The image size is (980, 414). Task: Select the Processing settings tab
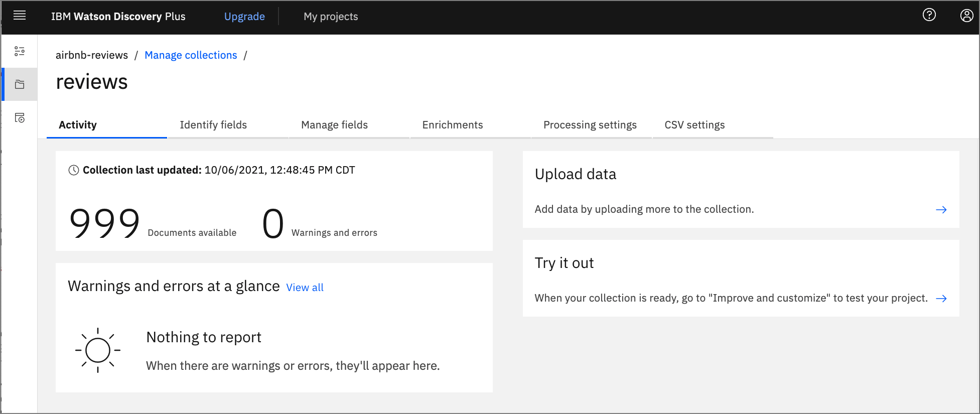click(590, 125)
